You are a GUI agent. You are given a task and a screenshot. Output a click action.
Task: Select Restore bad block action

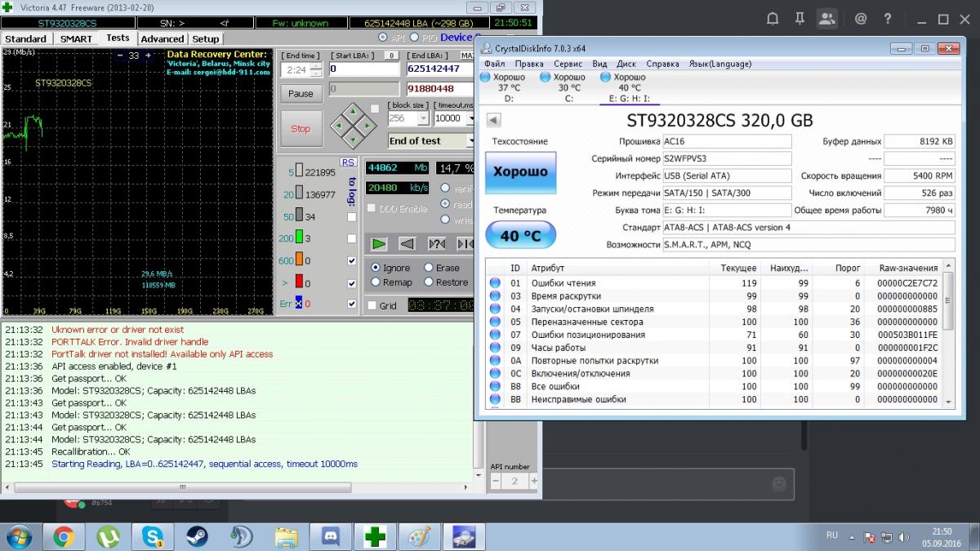pyautogui.click(x=429, y=282)
